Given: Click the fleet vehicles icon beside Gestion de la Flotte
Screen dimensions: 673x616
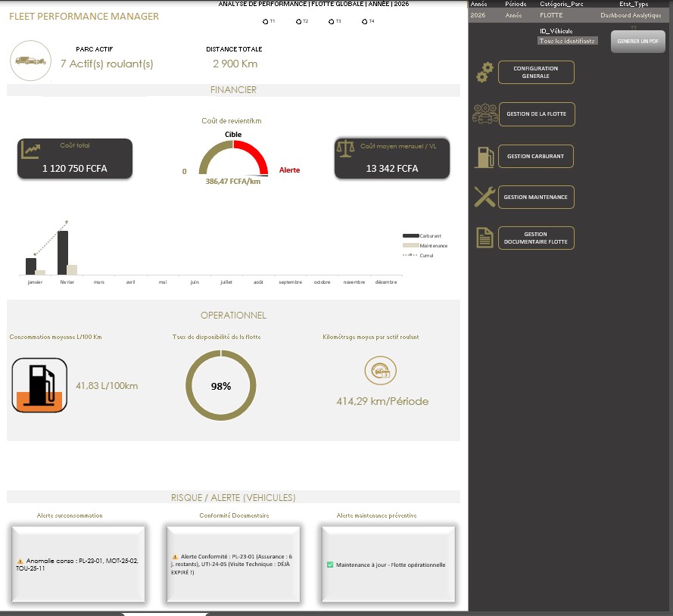Looking at the screenshot, I should (x=484, y=113).
